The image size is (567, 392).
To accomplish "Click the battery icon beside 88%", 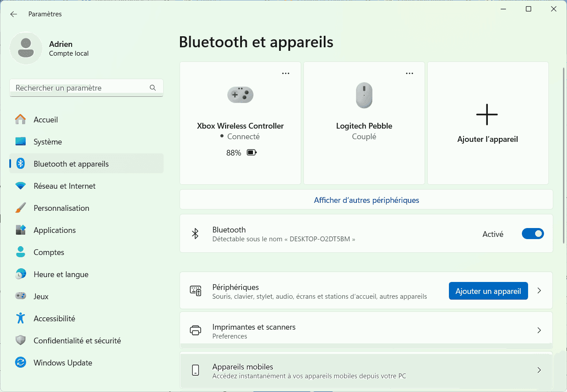I will pyautogui.click(x=252, y=153).
